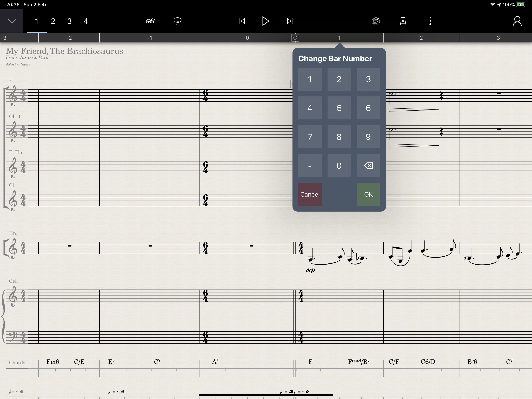Select composer name John Williams
Viewport: 532px width, 399px height.
point(18,64)
